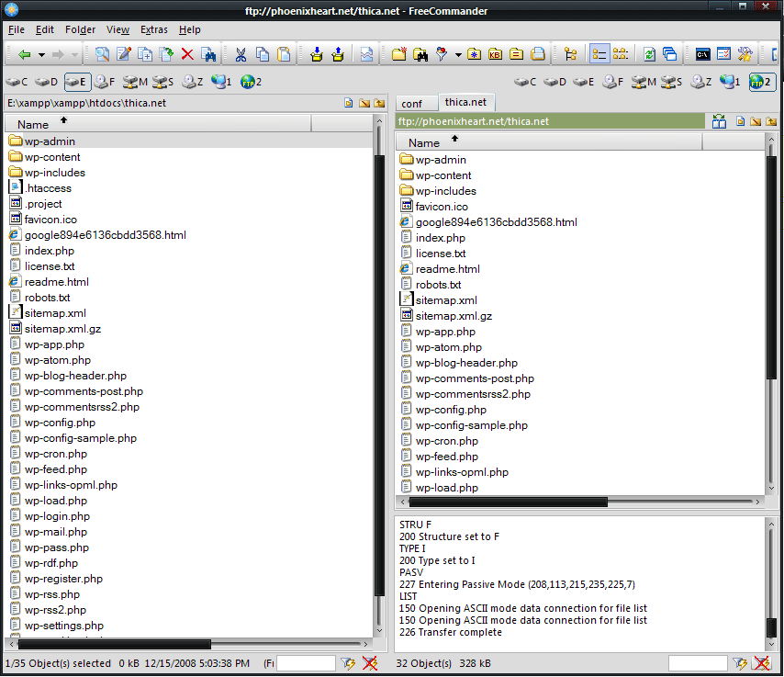Open the View menu
Image resolution: width=784 pixels, height=677 pixels.
[x=118, y=29]
